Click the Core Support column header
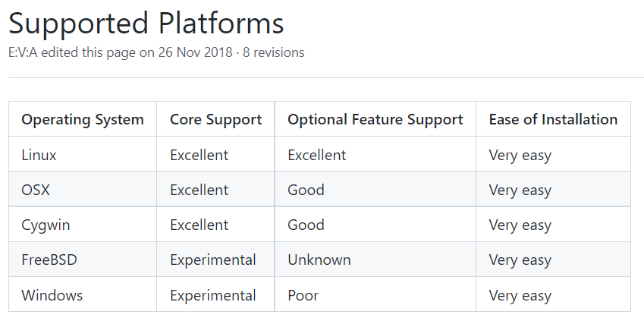Image resolution: width=644 pixels, height=324 pixels. pyautogui.click(x=215, y=119)
